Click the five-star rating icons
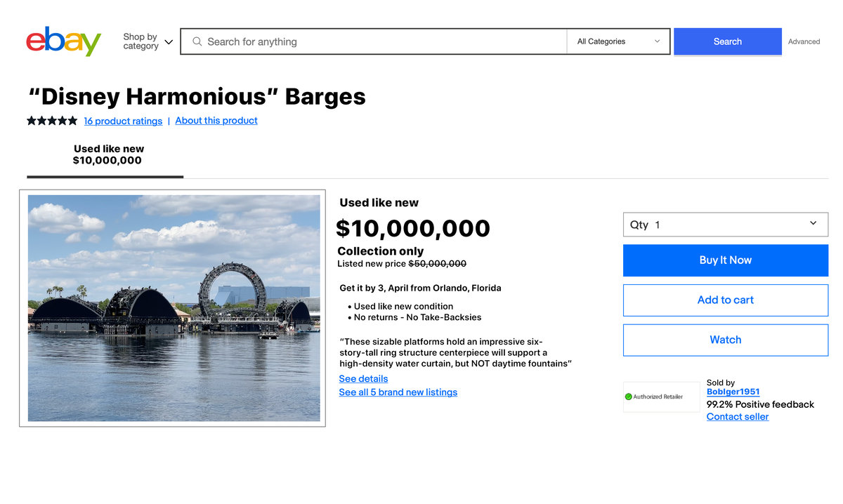Image resolution: width=843 pixels, height=504 pixels. (52, 121)
